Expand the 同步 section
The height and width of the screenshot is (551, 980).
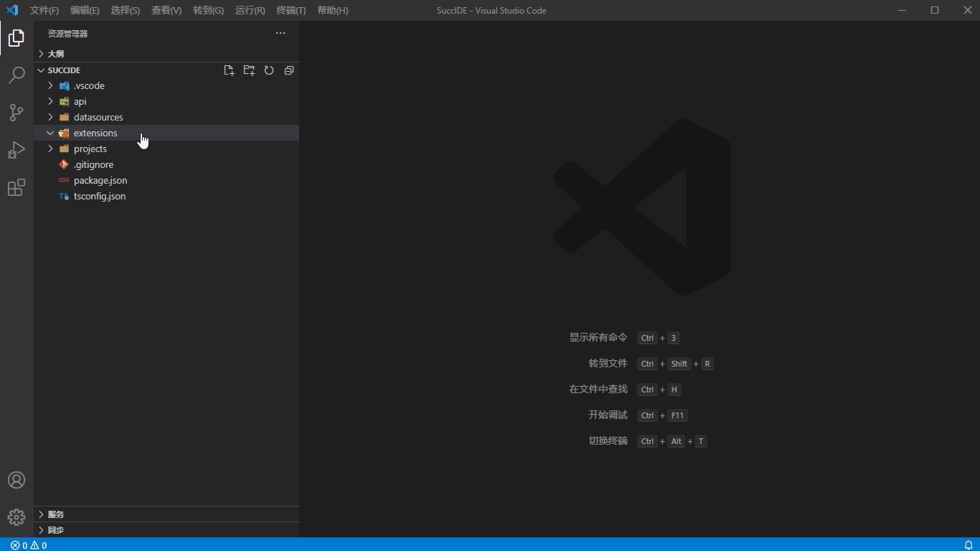(x=56, y=530)
